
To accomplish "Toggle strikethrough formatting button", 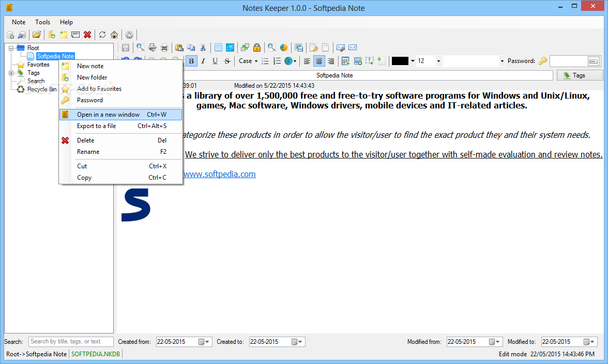I will coord(227,61).
